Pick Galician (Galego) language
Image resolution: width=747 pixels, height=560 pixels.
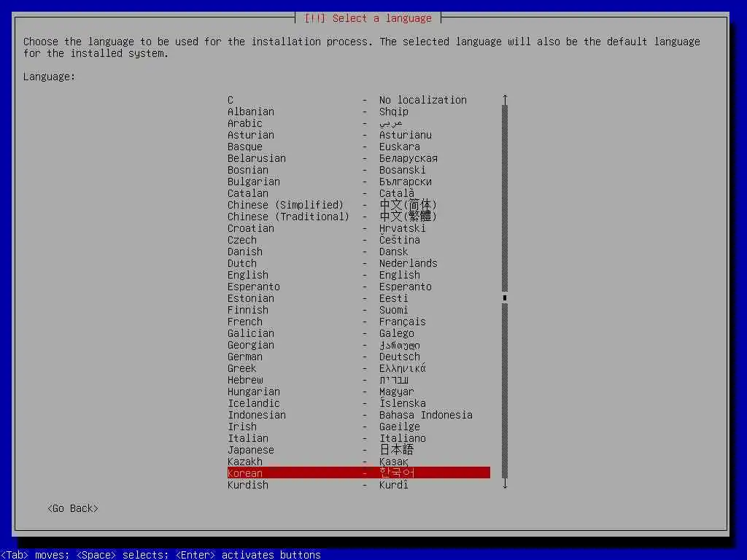click(359, 333)
